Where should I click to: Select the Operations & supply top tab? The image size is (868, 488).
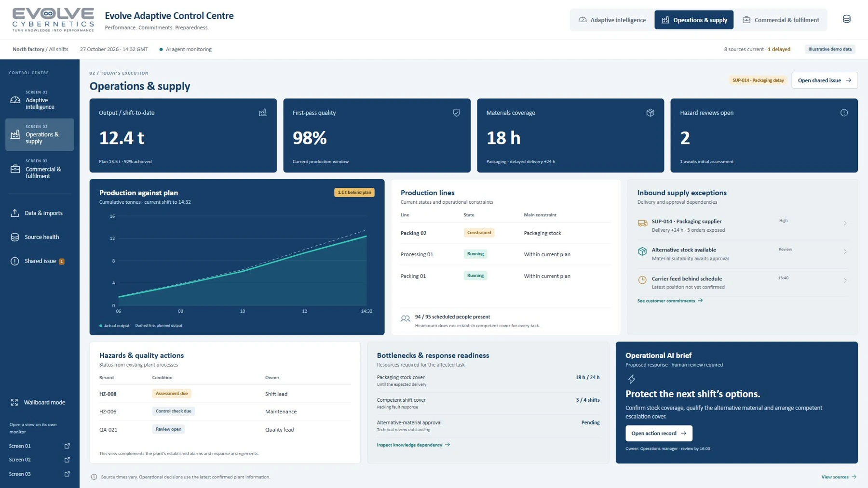coord(694,20)
